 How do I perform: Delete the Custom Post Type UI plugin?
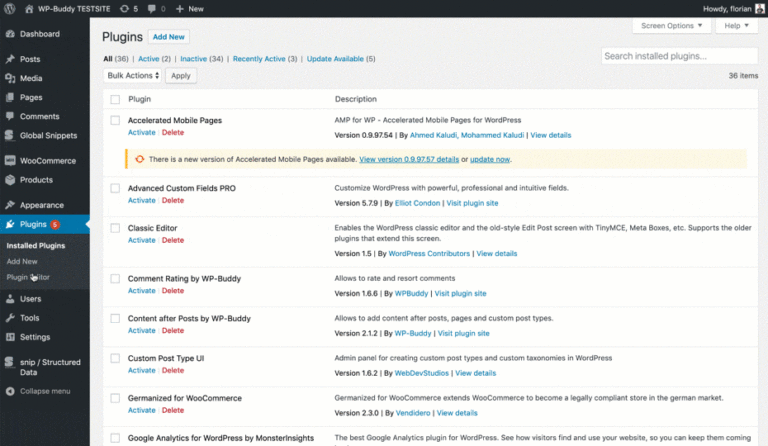[x=173, y=370]
